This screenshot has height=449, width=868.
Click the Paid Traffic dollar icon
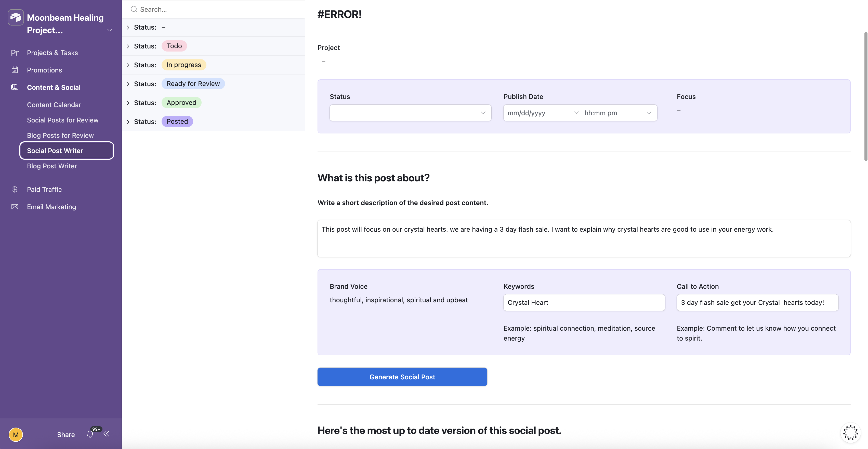coord(15,189)
